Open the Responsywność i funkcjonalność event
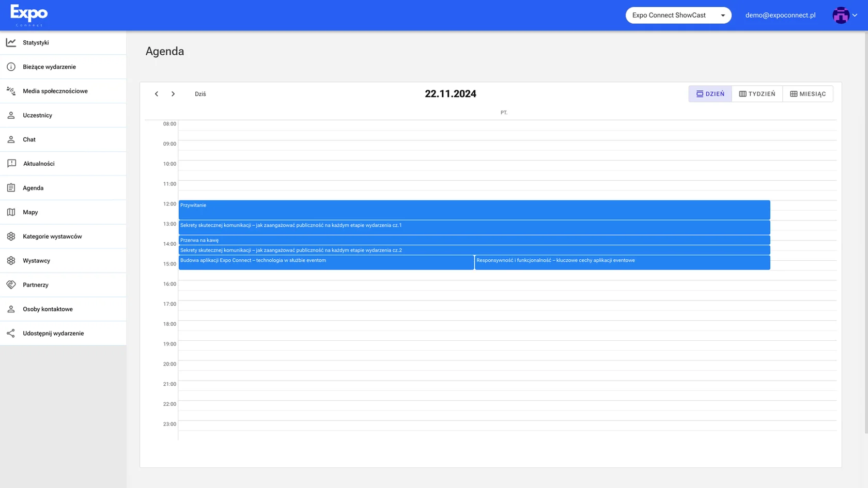This screenshot has height=488, width=868. (623, 262)
